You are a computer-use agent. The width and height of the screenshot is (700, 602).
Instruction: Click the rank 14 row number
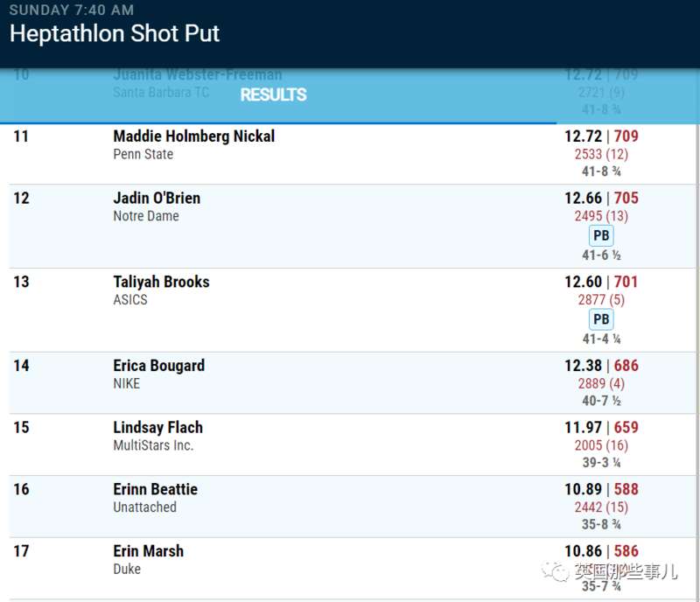21,366
